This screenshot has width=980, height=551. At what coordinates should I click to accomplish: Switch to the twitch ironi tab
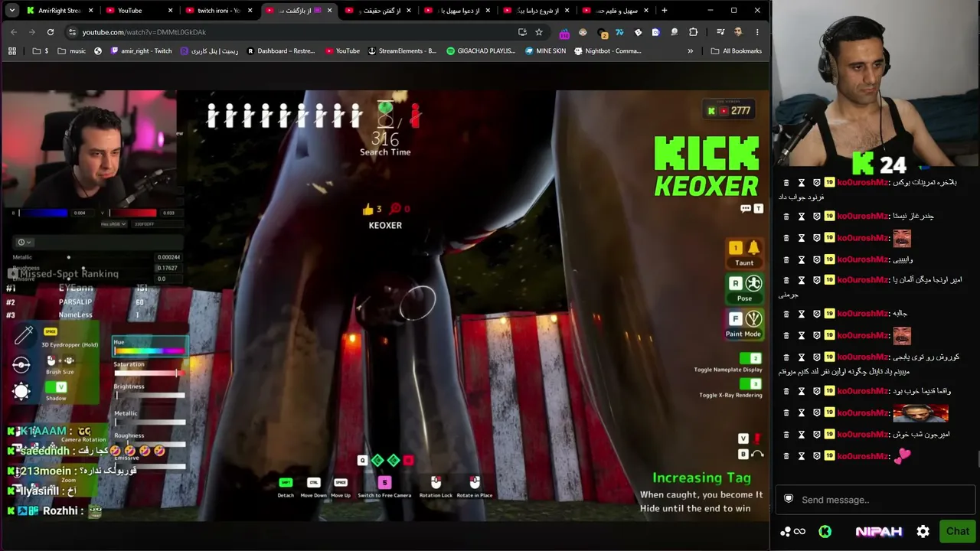(218, 11)
